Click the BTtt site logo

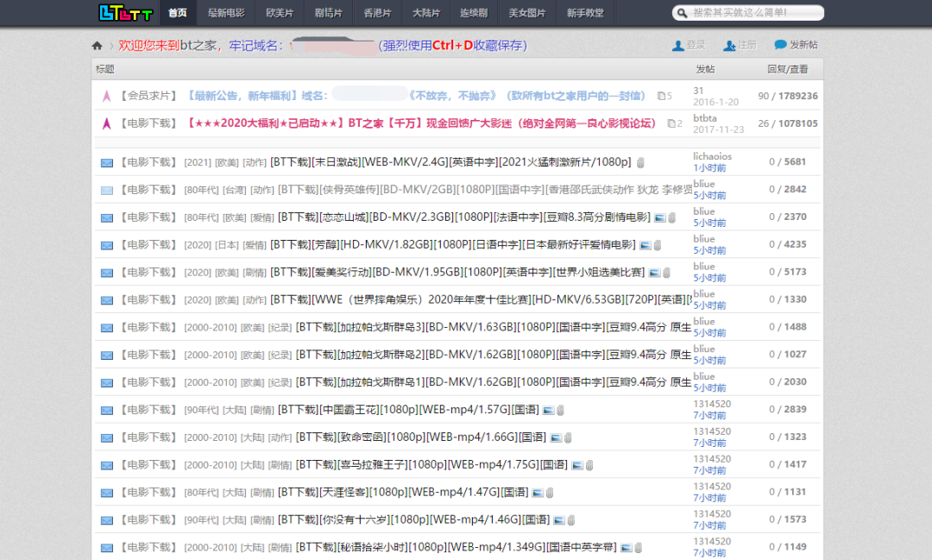tap(125, 12)
